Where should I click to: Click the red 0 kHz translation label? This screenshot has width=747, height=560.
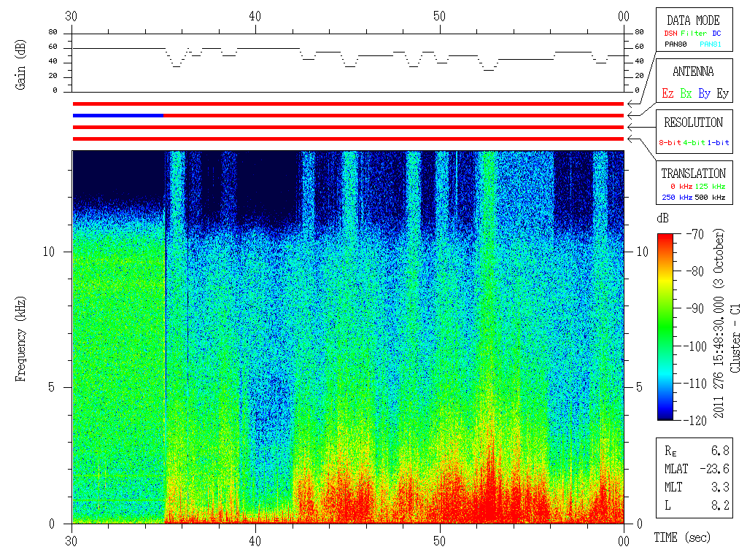(681, 186)
